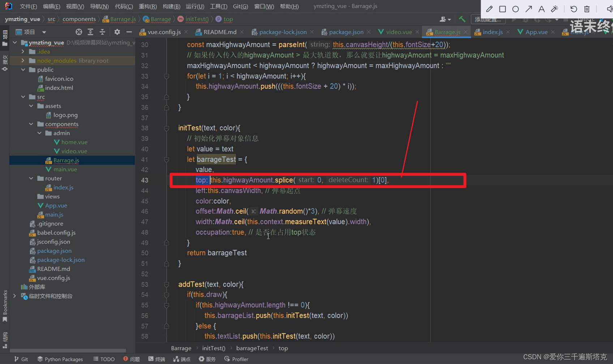Open project panel settings gear

pyautogui.click(x=117, y=32)
